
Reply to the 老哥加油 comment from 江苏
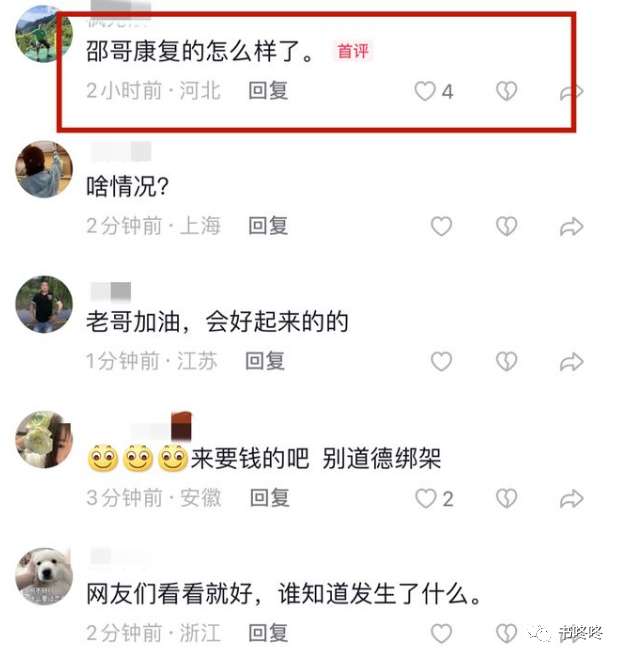(265, 361)
